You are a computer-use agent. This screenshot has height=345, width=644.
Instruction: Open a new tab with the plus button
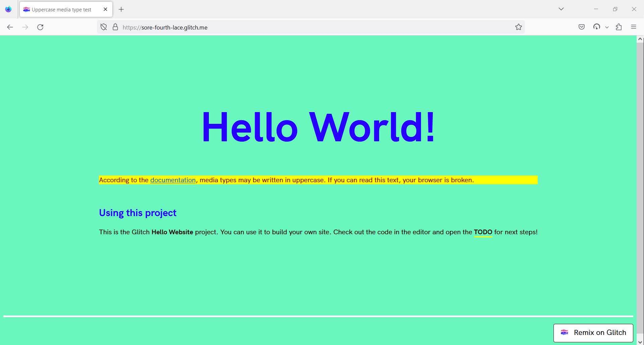pos(121,9)
